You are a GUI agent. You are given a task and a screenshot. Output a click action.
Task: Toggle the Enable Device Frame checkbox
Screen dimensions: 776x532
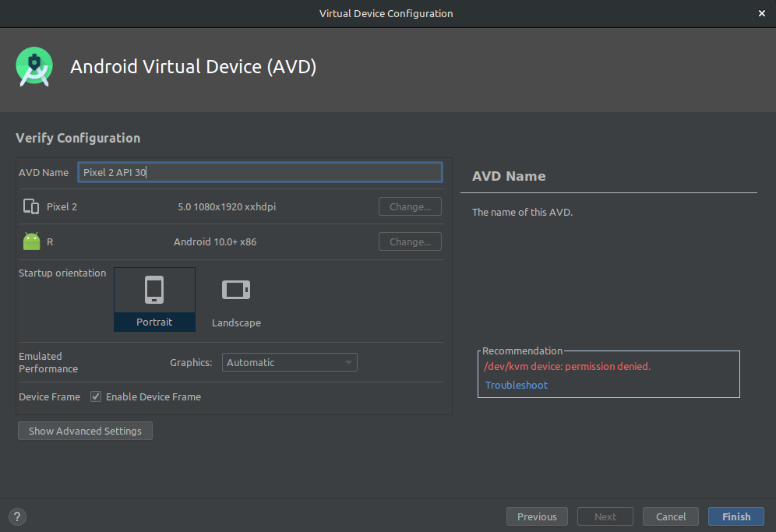(x=96, y=396)
